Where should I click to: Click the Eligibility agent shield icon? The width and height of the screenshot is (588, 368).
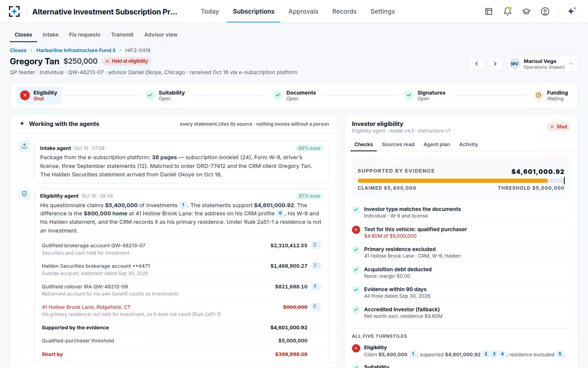click(x=24, y=194)
